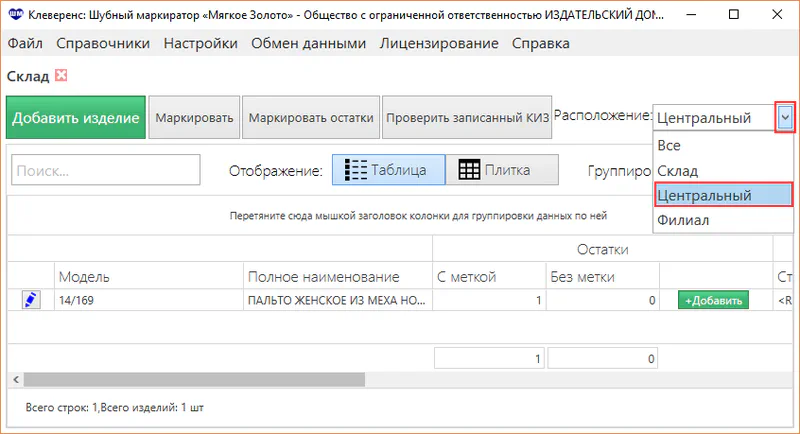Click the Поиск search input field
The image size is (800, 434).
tap(106, 171)
